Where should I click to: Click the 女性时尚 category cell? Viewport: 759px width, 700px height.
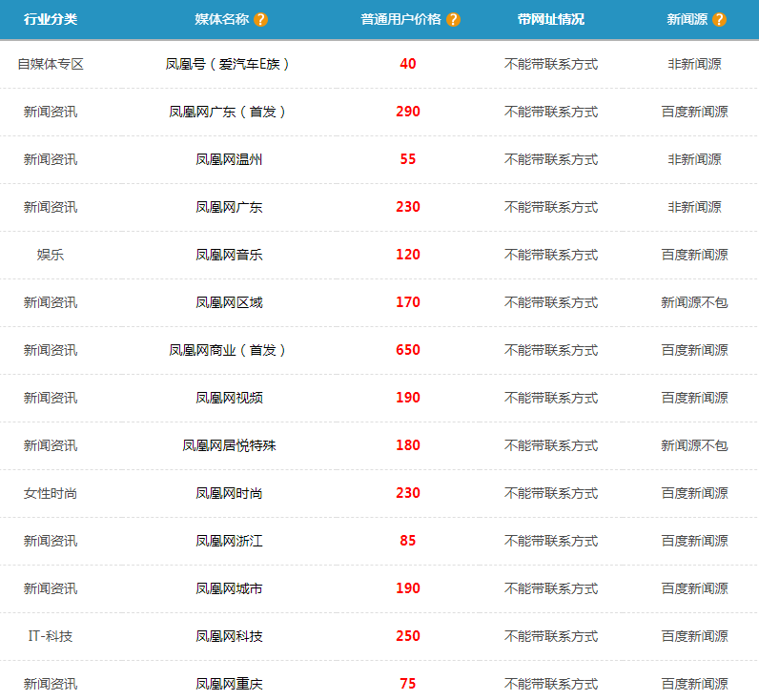(x=51, y=493)
